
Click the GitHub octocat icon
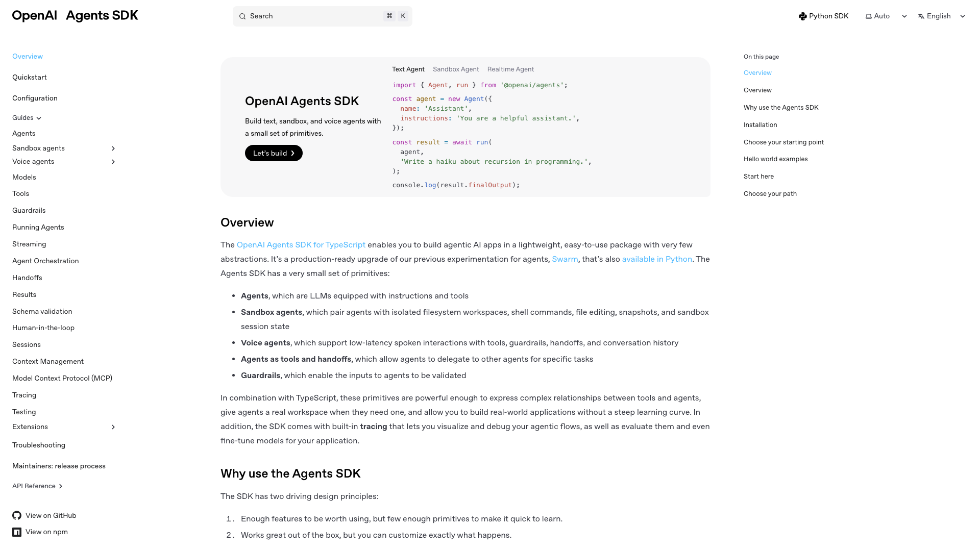[x=17, y=515]
